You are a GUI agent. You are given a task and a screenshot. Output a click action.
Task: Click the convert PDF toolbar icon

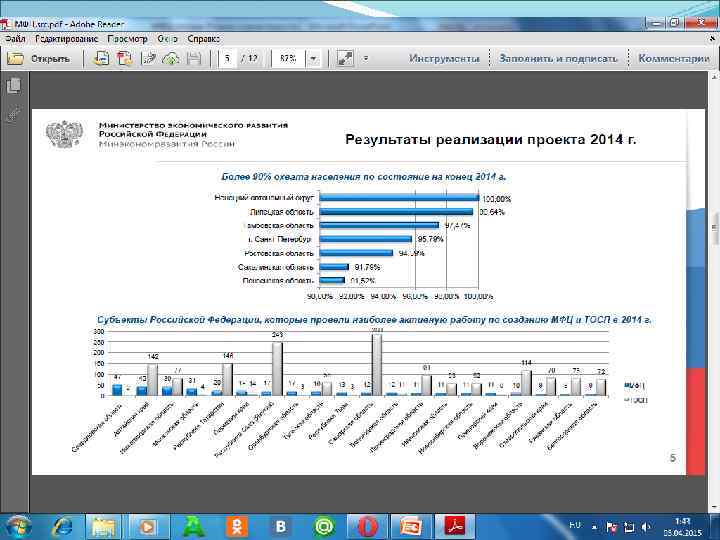[124, 58]
